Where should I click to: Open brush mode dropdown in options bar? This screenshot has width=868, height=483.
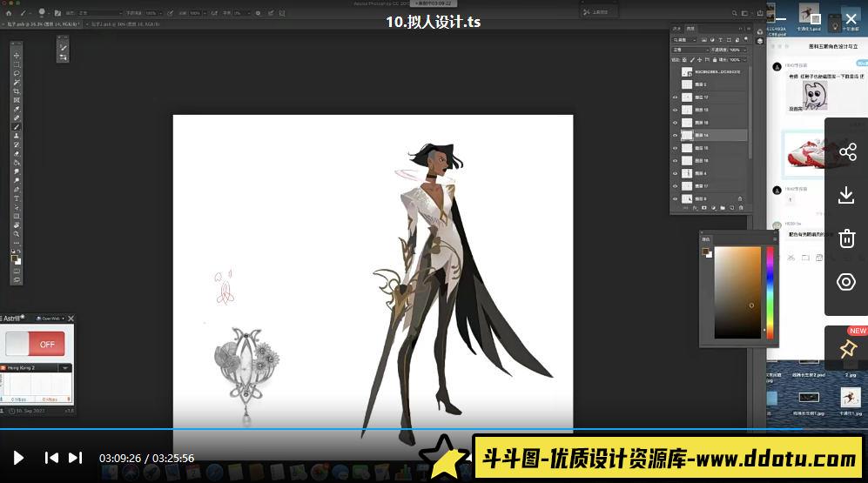(99, 12)
